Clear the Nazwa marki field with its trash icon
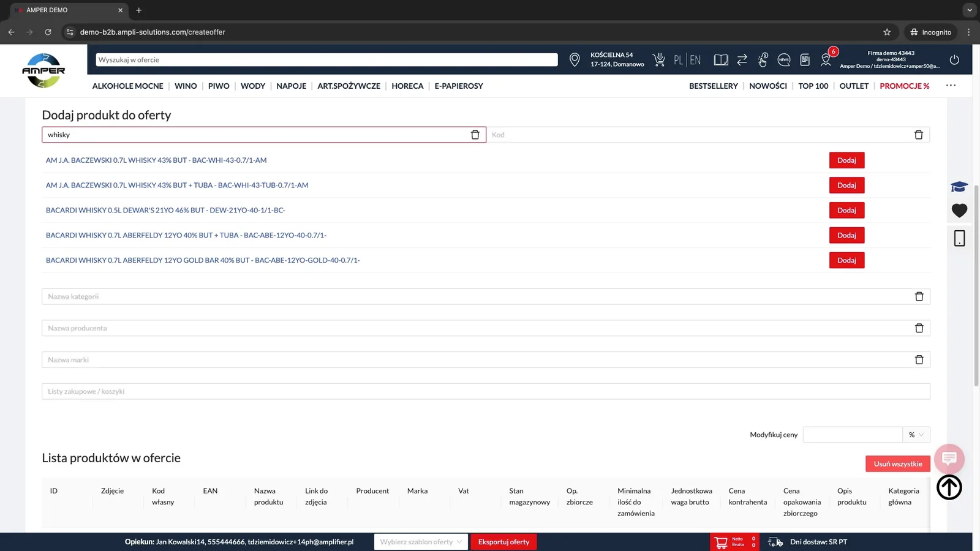980x551 pixels. (x=919, y=360)
